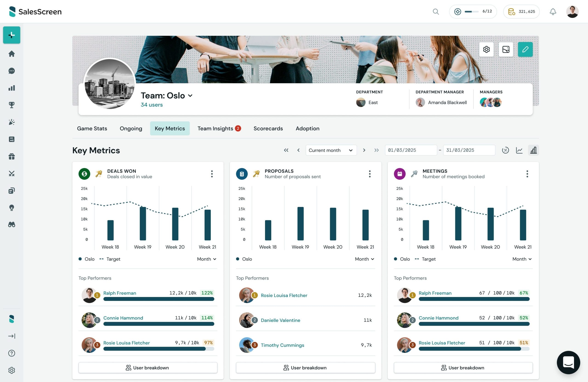Open rewards using the gift sidebar icon
The width and height of the screenshot is (588, 382).
[x=12, y=156]
